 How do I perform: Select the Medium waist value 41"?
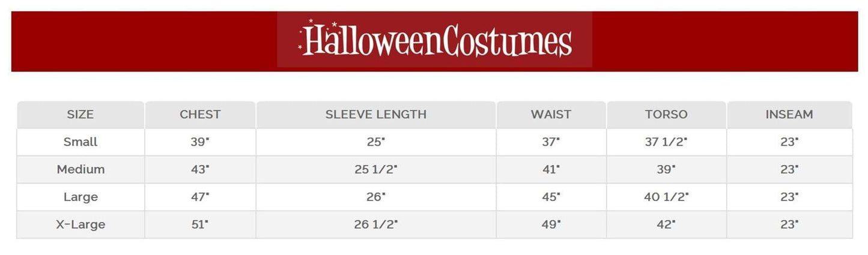pos(550,169)
